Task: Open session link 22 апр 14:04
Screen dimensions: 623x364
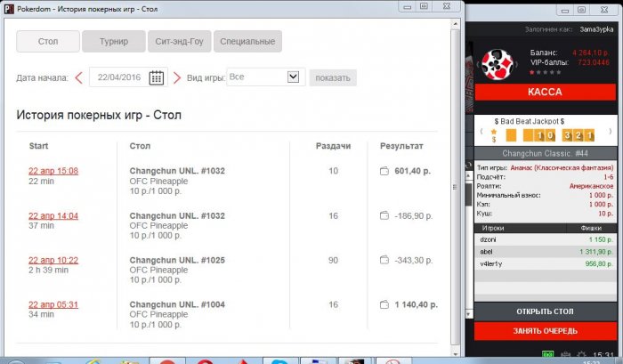Action: 53,215
